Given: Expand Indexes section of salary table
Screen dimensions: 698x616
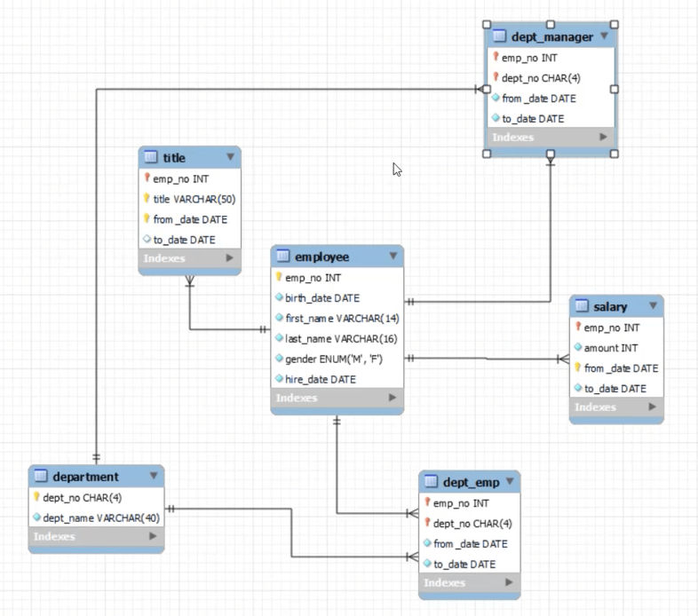Looking at the screenshot, I should [x=652, y=407].
